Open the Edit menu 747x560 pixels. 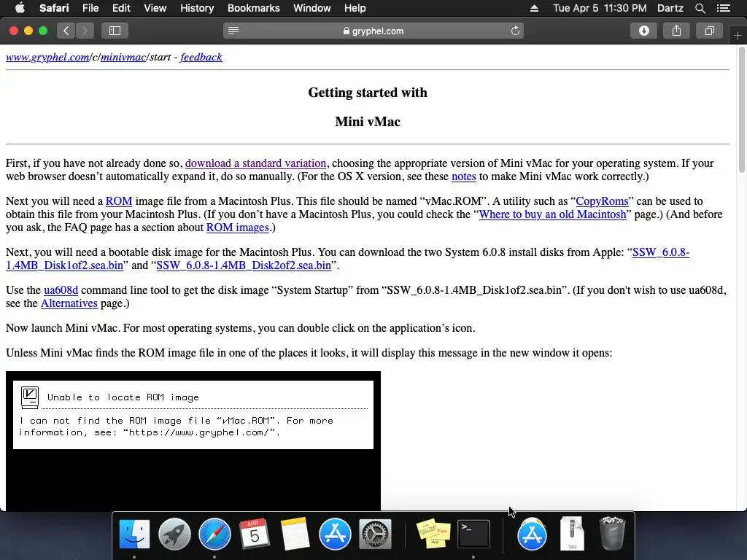coord(121,8)
